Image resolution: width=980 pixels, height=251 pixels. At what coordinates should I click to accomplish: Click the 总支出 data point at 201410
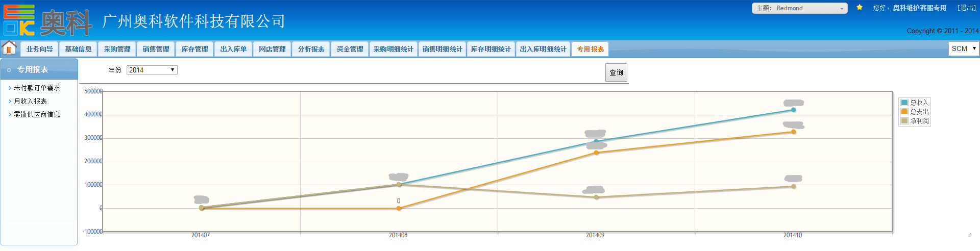793,132
